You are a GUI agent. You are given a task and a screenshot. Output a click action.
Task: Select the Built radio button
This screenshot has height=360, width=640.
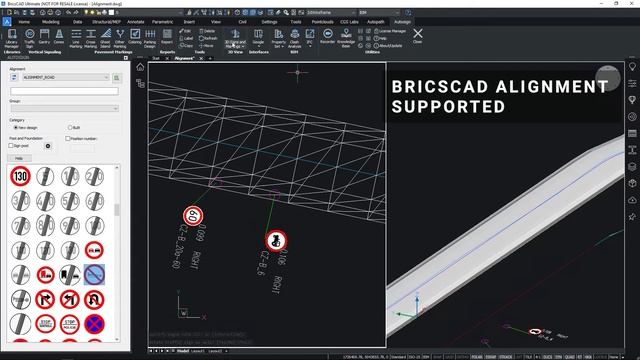[70, 128]
